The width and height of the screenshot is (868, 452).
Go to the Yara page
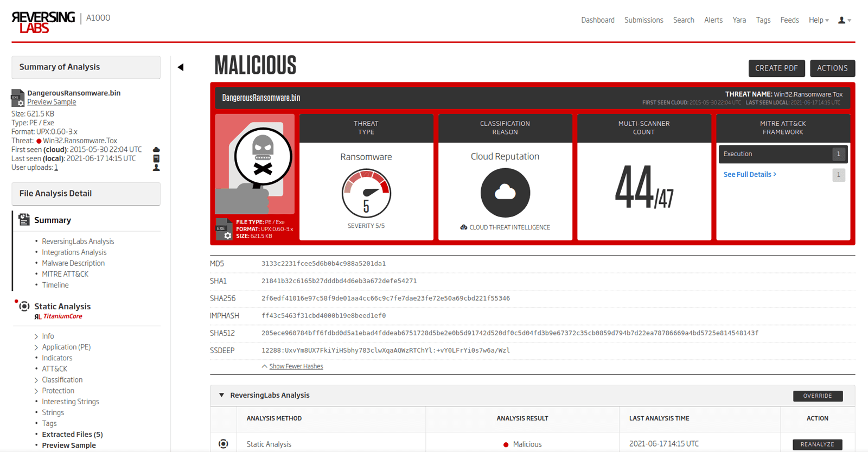pyautogui.click(x=739, y=20)
